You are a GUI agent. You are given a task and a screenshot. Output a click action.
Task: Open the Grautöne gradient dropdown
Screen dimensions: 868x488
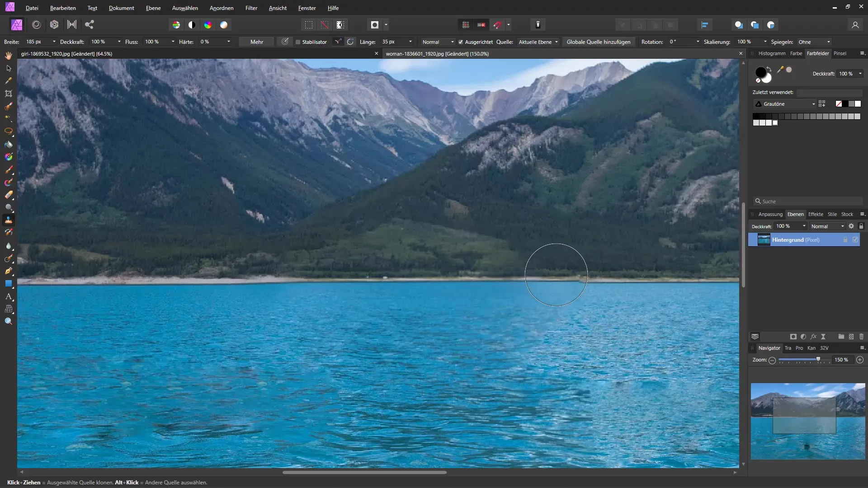point(812,103)
